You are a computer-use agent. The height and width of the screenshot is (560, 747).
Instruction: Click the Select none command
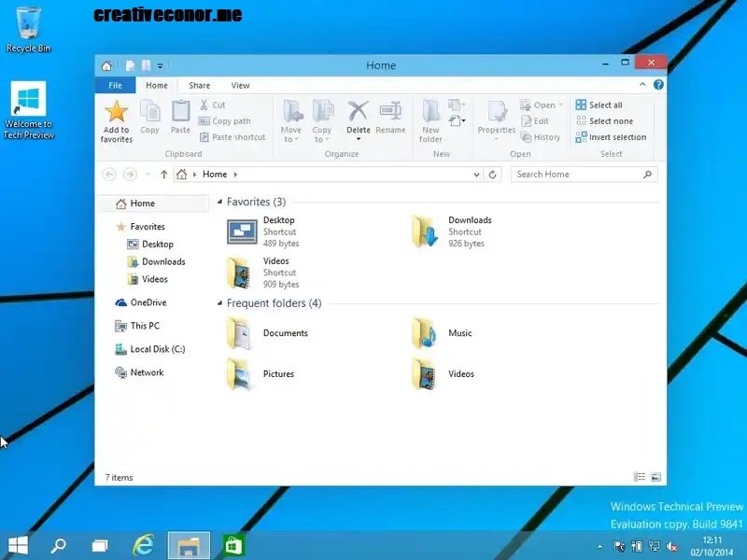(604, 121)
